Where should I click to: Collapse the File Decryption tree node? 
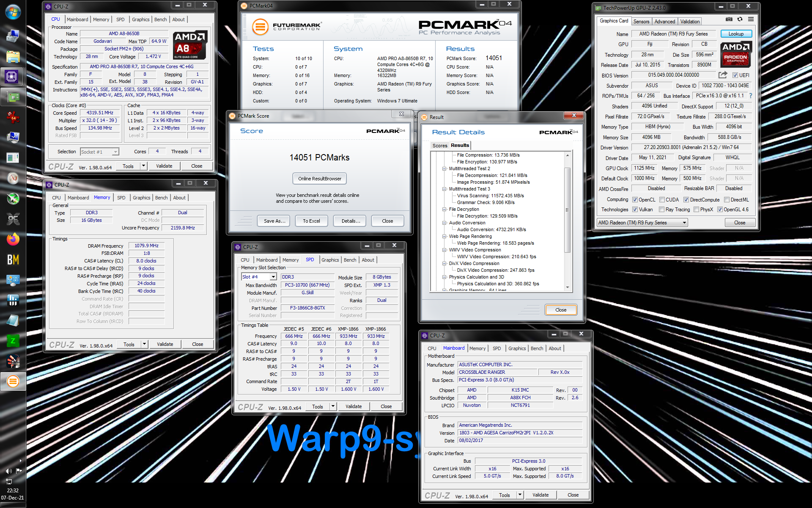[444, 209]
